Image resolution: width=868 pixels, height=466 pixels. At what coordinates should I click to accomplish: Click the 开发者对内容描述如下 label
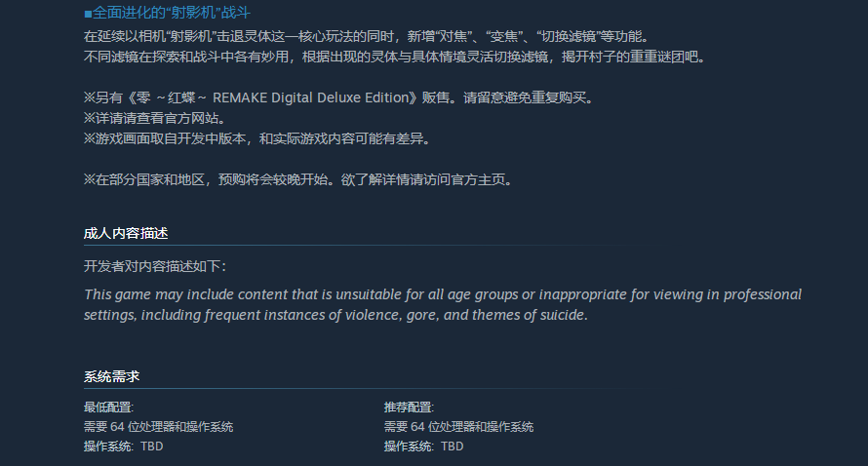point(155,266)
